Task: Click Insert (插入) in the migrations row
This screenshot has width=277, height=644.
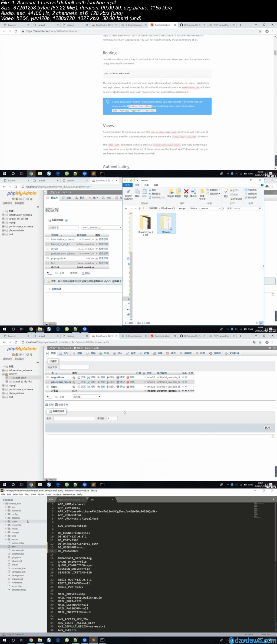Action: point(111,377)
